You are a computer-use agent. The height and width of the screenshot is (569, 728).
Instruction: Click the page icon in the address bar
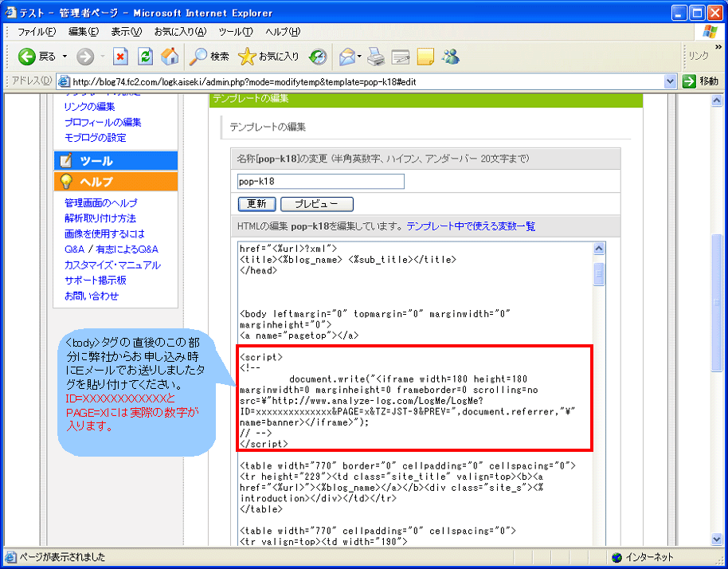64,82
